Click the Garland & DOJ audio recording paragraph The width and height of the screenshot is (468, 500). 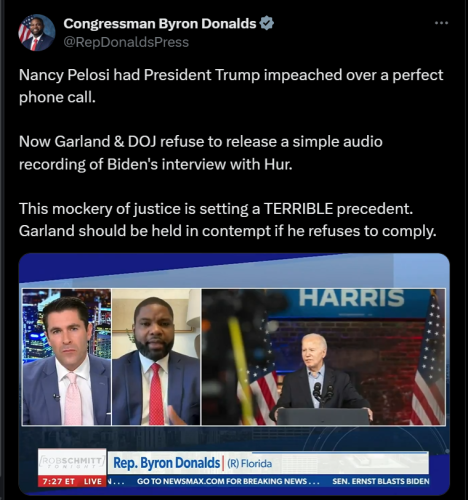tap(201, 153)
